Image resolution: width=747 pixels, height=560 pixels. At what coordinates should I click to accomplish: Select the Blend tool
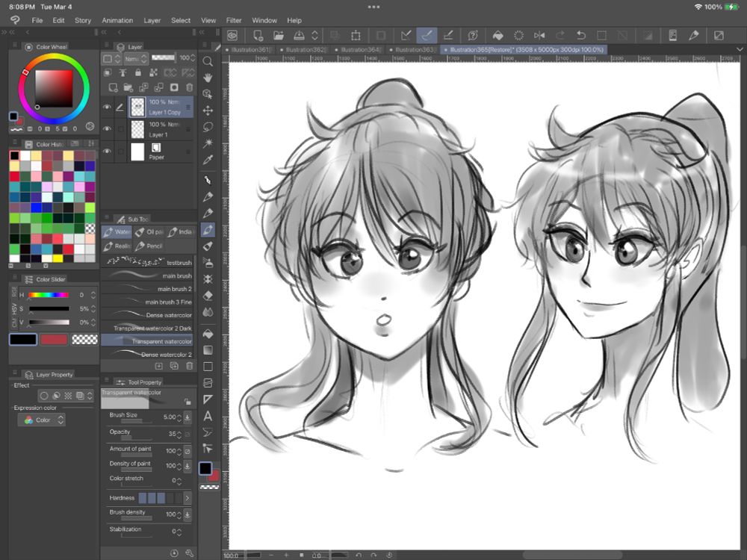[208, 312]
